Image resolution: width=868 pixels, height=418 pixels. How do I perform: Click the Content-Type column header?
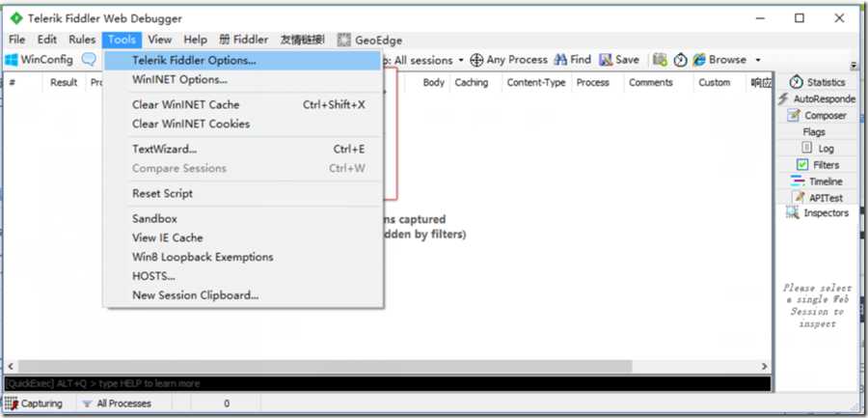pyautogui.click(x=536, y=83)
